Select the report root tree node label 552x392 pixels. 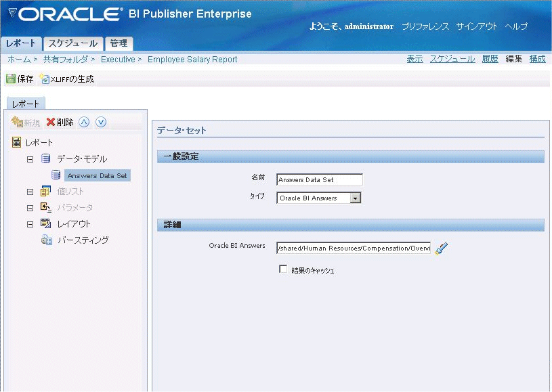tap(39, 142)
